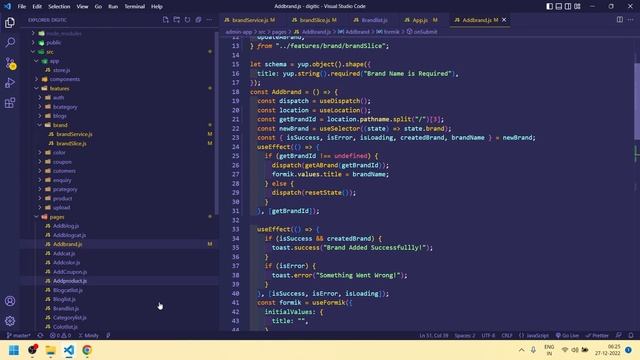640x360 pixels.
Task: Change Spaces: 2 indentation setting
Action: (x=464, y=336)
